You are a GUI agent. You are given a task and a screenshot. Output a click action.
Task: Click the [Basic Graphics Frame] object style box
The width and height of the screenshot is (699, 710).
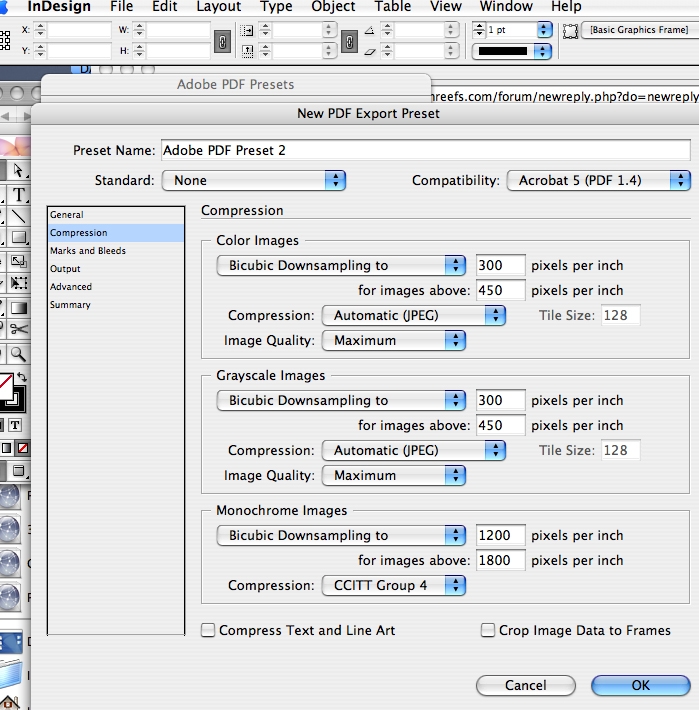(640, 30)
